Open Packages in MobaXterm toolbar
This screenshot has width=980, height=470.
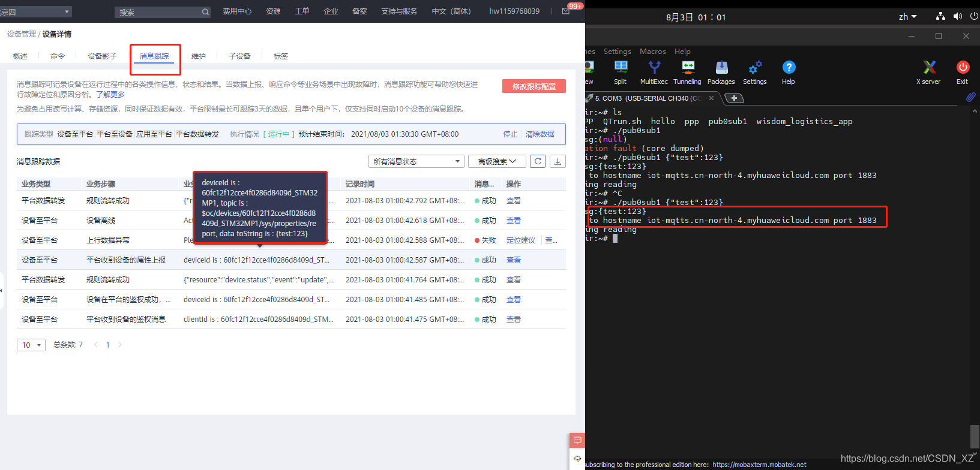pyautogui.click(x=721, y=73)
